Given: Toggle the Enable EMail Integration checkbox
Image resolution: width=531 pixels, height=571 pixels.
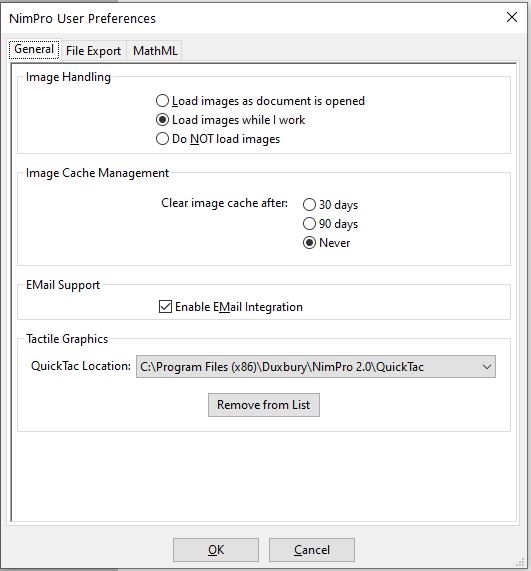Looking at the screenshot, I should [231, 307].
